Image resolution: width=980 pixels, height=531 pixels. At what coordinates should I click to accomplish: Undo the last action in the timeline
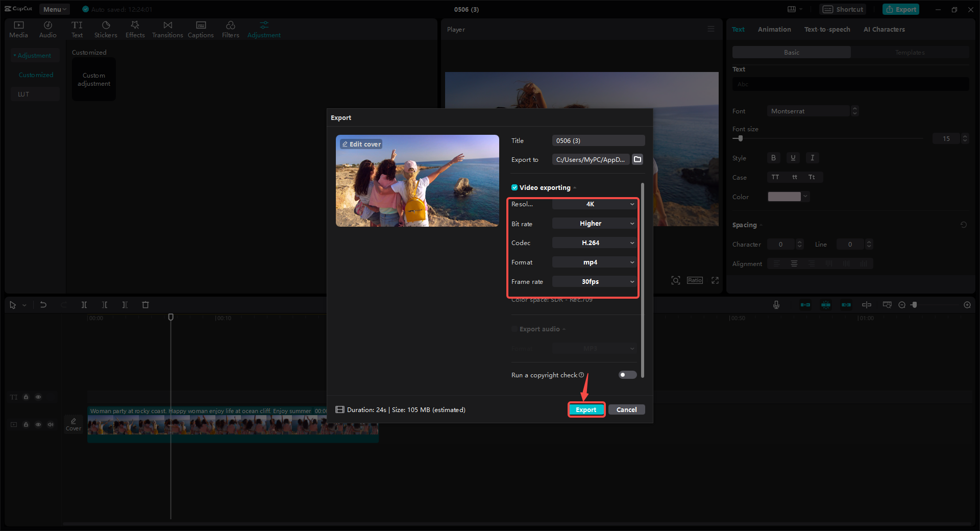[x=43, y=305]
